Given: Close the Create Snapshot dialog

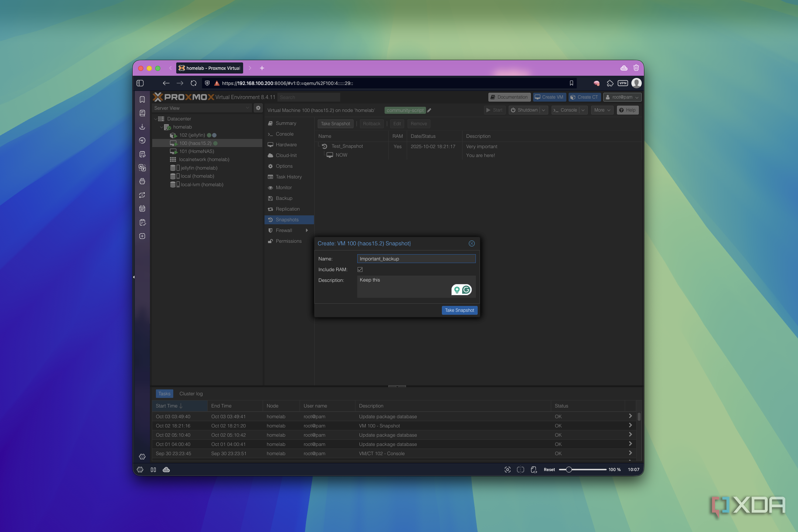Looking at the screenshot, I should [x=471, y=243].
